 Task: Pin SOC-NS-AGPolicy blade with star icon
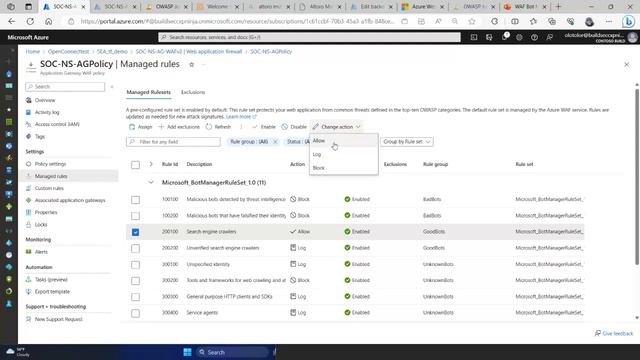point(191,64)
